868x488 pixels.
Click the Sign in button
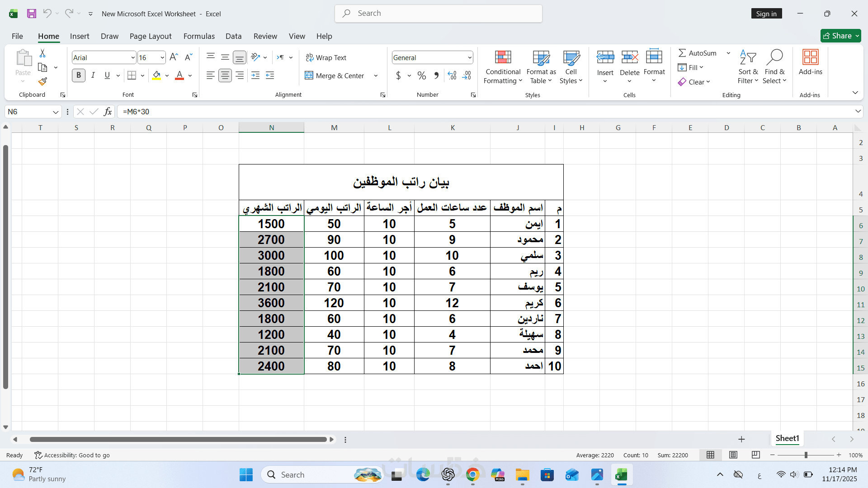click(766, 14)
